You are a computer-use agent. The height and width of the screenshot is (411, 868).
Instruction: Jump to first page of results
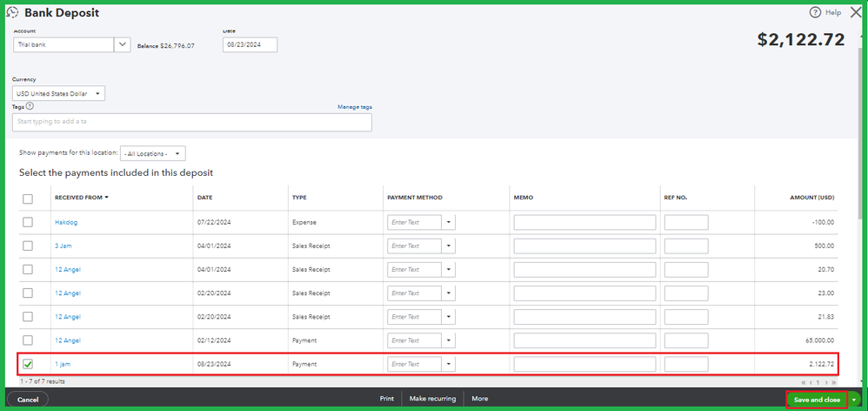coord(804,382)
